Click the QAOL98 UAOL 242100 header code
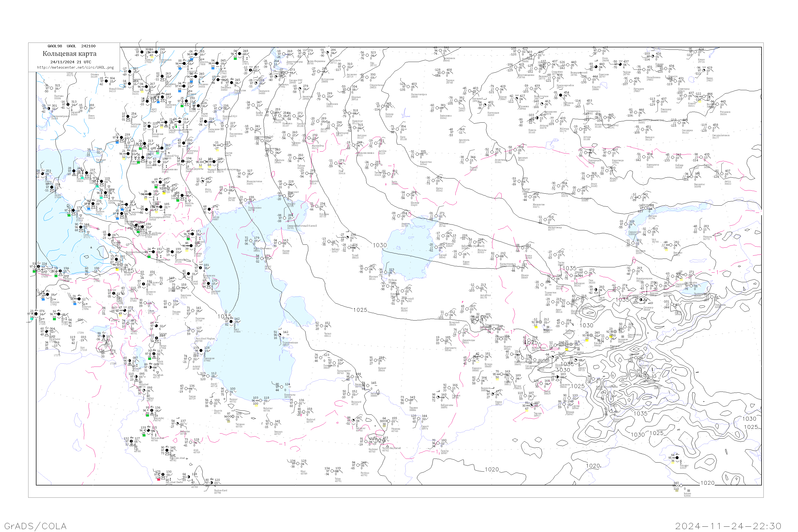The height and width of the screenshot is (532, 798). click(72, 46)
